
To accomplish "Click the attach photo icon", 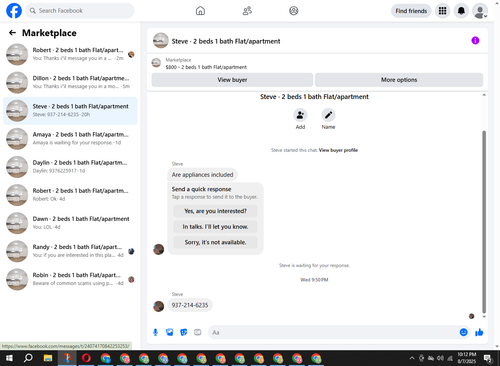I will 170,332.
